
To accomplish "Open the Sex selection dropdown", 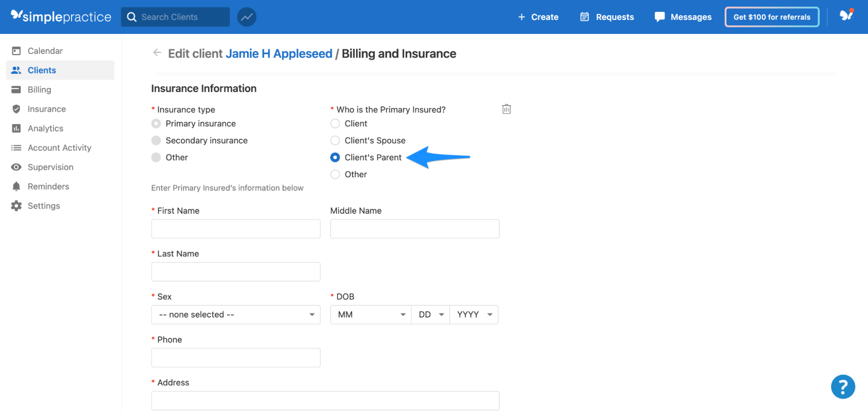I will point(235,314).
